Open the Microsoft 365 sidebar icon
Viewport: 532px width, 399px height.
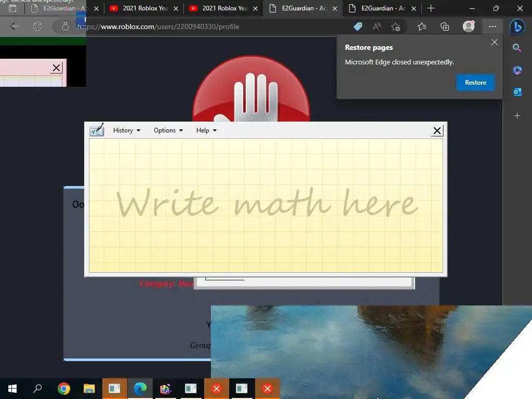point(517,70)
